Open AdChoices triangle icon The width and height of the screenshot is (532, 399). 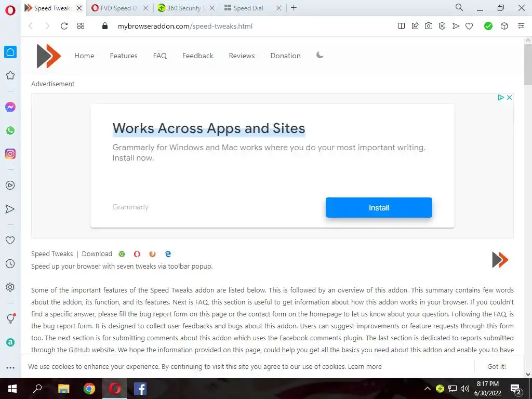[500, 97]
